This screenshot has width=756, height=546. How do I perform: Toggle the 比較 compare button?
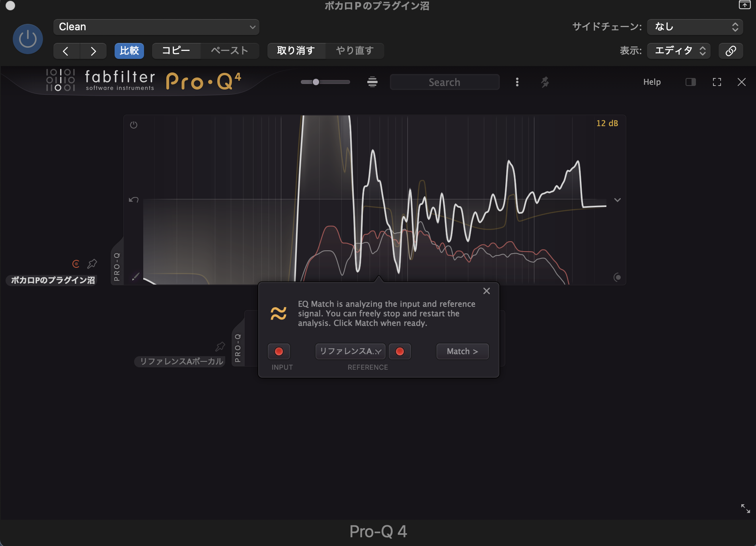tap(129, 51)
